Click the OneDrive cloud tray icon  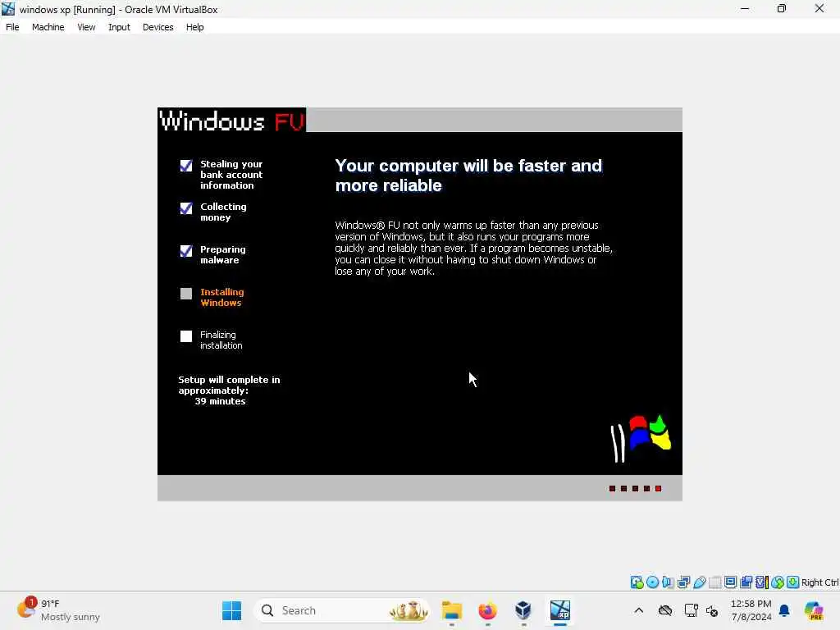pyautogui.click(x=665, y=610)
